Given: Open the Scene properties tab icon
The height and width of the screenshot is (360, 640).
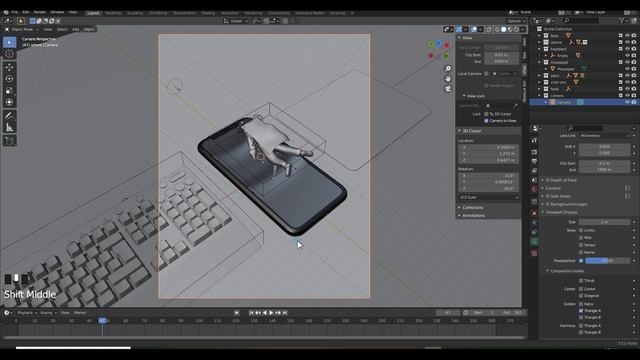Looking at the screenshot, I should (x=534, y=180).
